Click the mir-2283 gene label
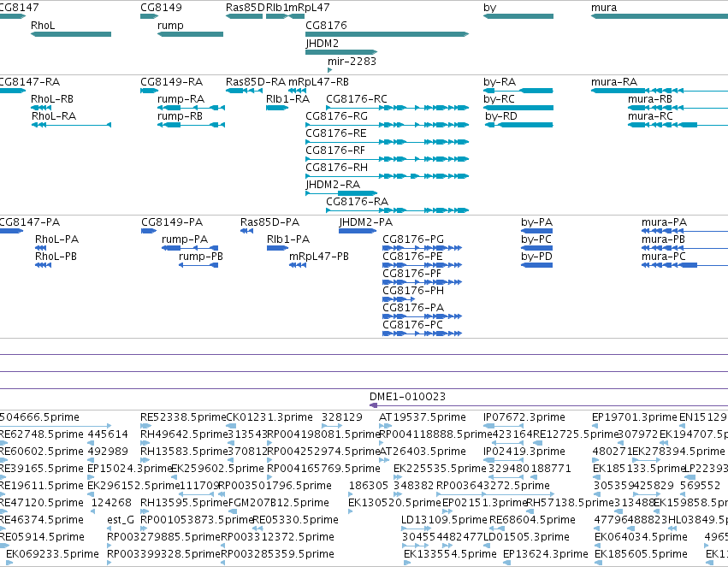The width and height of the screenshot is (728, 567). point(352,62)
